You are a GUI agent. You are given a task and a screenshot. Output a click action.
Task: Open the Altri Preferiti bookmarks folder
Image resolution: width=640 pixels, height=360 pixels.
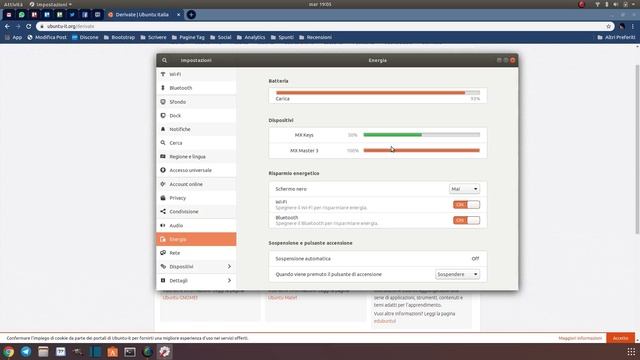click(616, 37)
